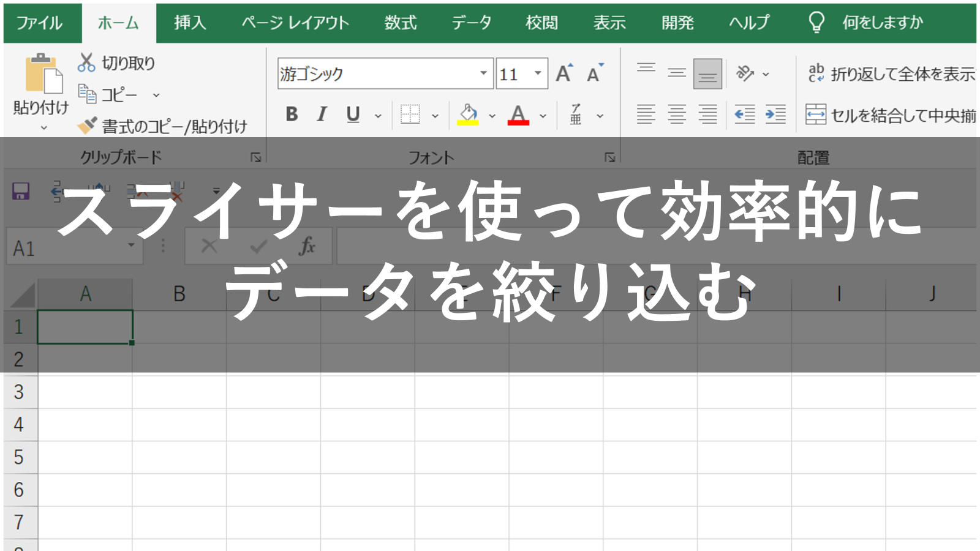Image resolution: width=980 pixels, height=551 pixels.
Task: Select row 3 header
Action: point(20,392)
